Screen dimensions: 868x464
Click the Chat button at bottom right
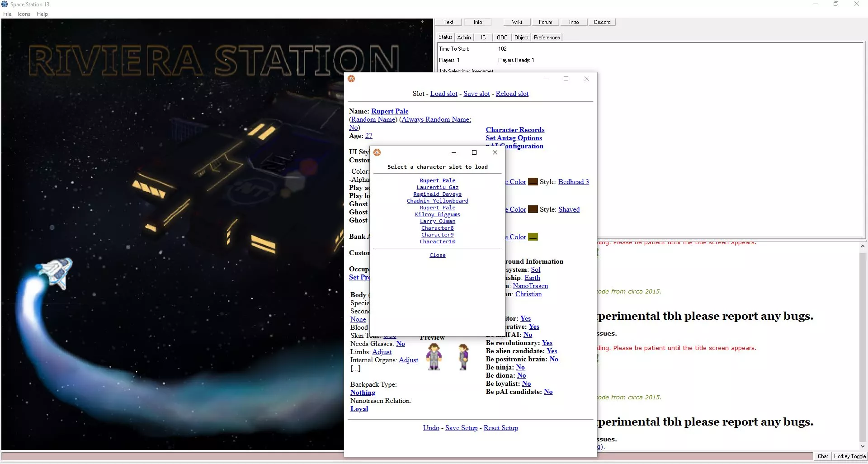(x=823, y=456)
